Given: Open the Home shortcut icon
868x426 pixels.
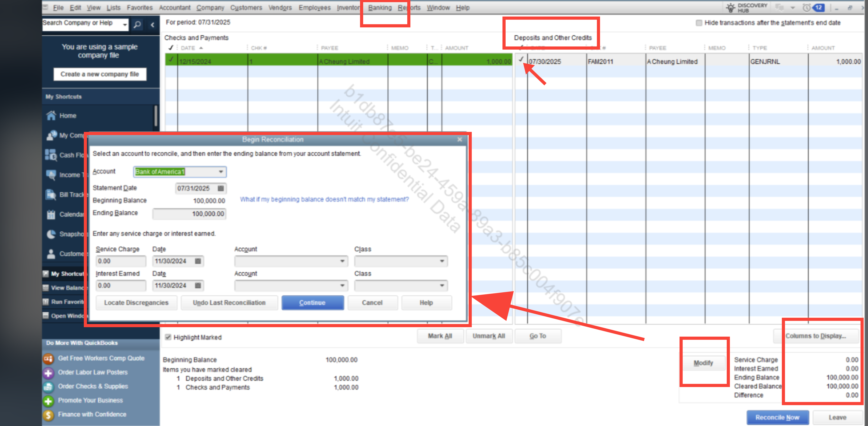Looking at the screenshot, I should click(x=51, y=115).
